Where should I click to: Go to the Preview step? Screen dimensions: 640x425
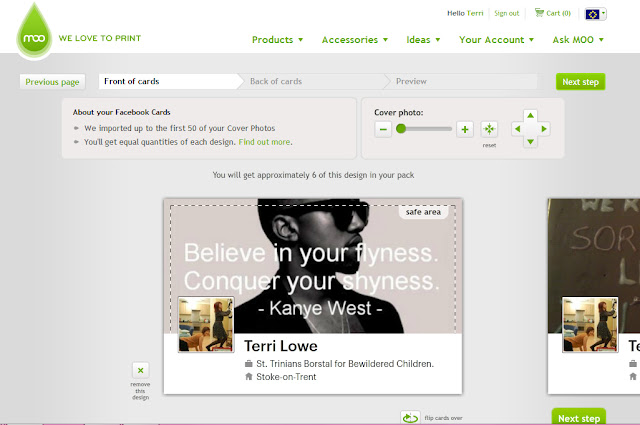coord(463,81)
